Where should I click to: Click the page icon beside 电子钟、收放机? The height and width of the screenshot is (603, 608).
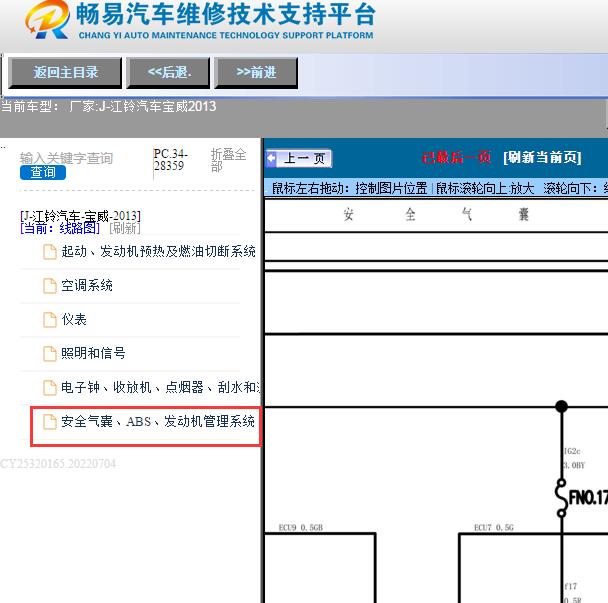pyautogui.click(x=50, y=387)
